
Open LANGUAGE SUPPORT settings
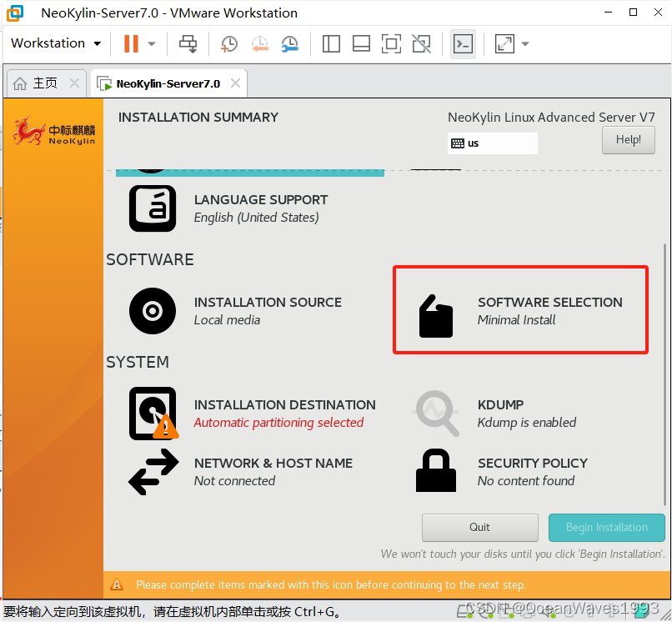click(261, 208)
